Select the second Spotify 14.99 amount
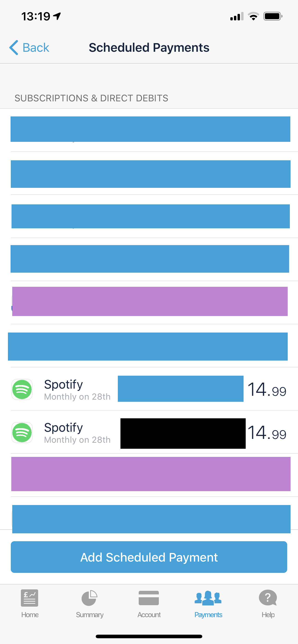The image size is (298, 644). (267, 433)
